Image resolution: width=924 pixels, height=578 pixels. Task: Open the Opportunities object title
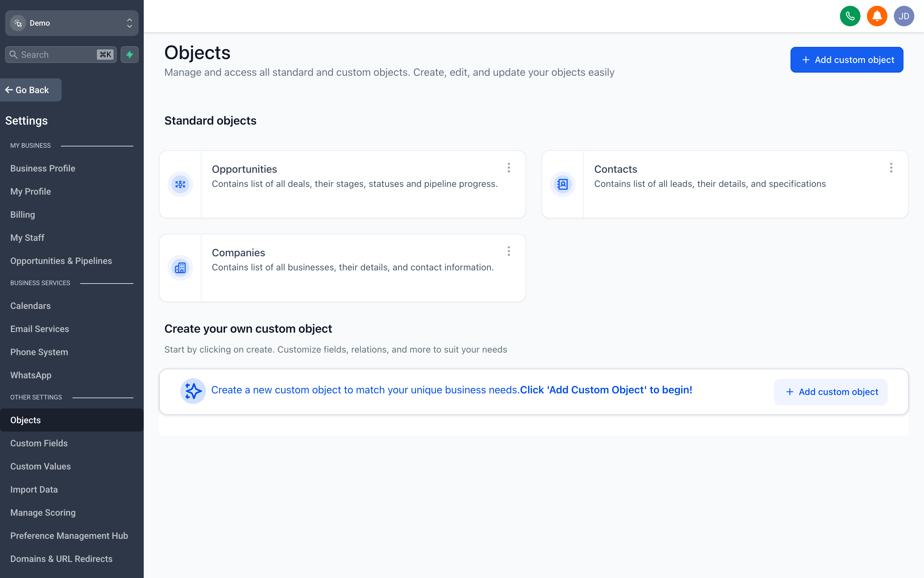244,169
